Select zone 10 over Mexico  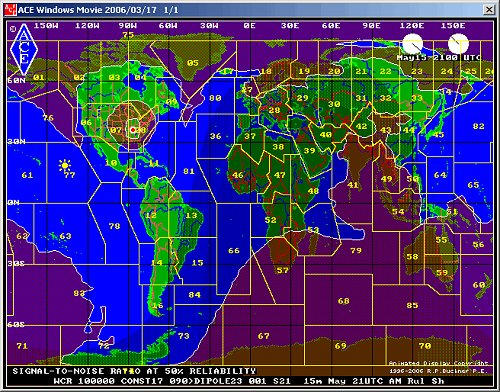point(111,163)
